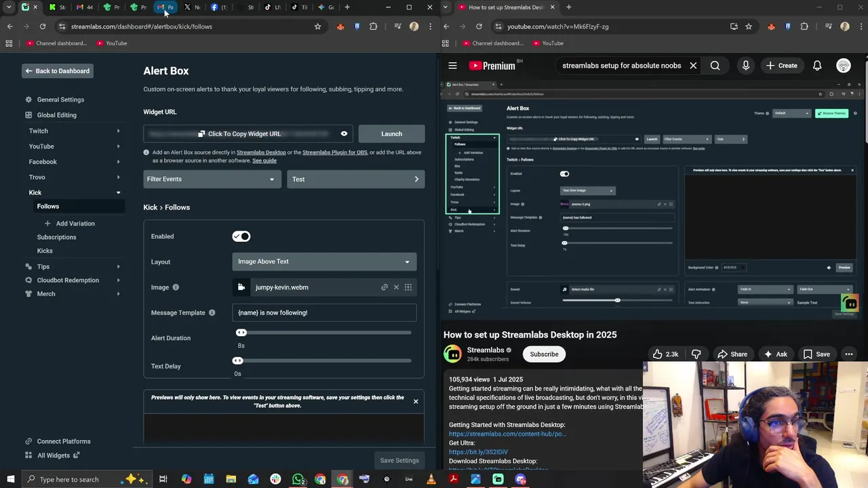Viewport: 868px width, 488px height.
Task: Copy link for jumpy-kevin.webm image
Action: pos(384,287)
